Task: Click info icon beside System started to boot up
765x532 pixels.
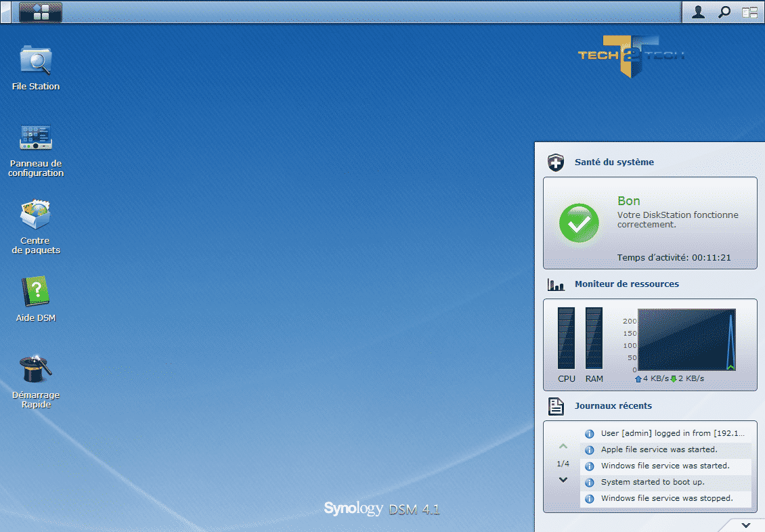Action: point(590,483)
